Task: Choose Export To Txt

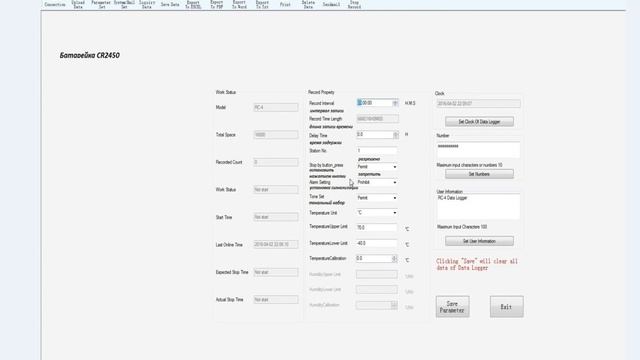Action: pyautogui.click(x=262, y=4)
